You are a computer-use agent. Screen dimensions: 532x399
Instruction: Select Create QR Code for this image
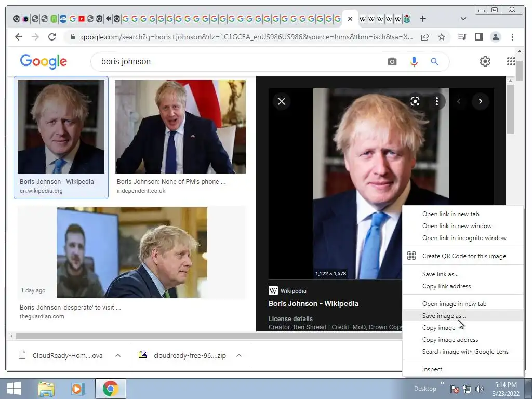463,256
